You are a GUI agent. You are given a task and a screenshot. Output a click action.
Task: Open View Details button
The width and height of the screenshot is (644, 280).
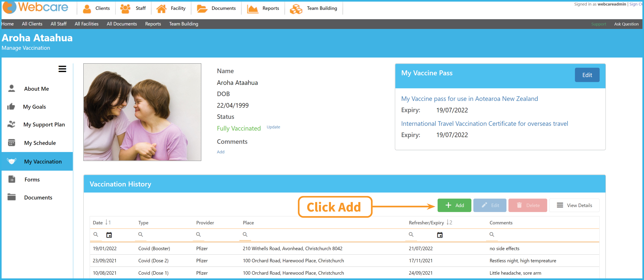tap(574, 205)
